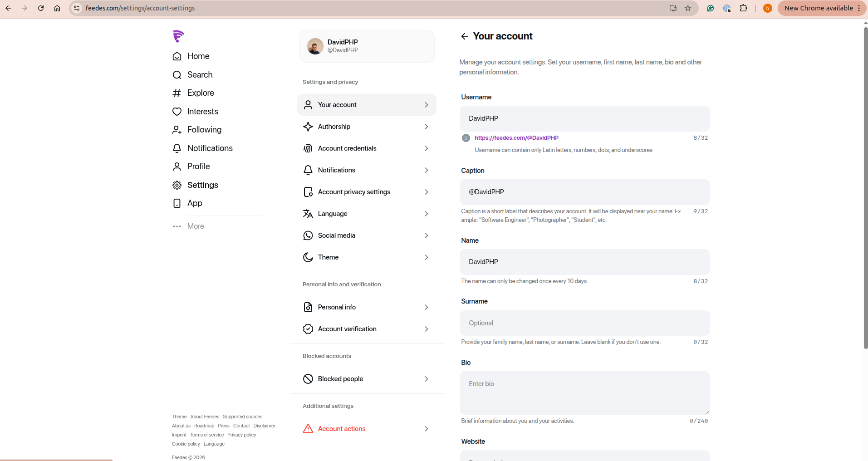Click the info icon under Username field
The height and width of the screenshot is (461, 868).
click(x=466, y=138)
